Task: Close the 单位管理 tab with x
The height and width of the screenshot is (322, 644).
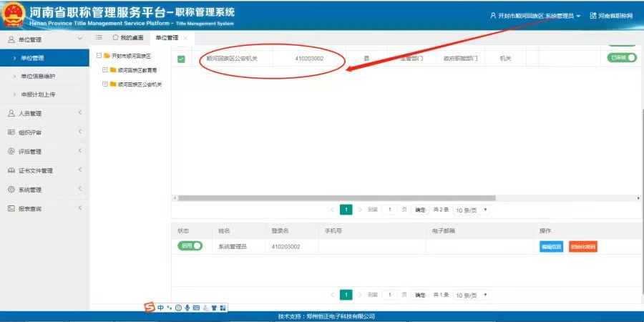Action: click(185, 38)
